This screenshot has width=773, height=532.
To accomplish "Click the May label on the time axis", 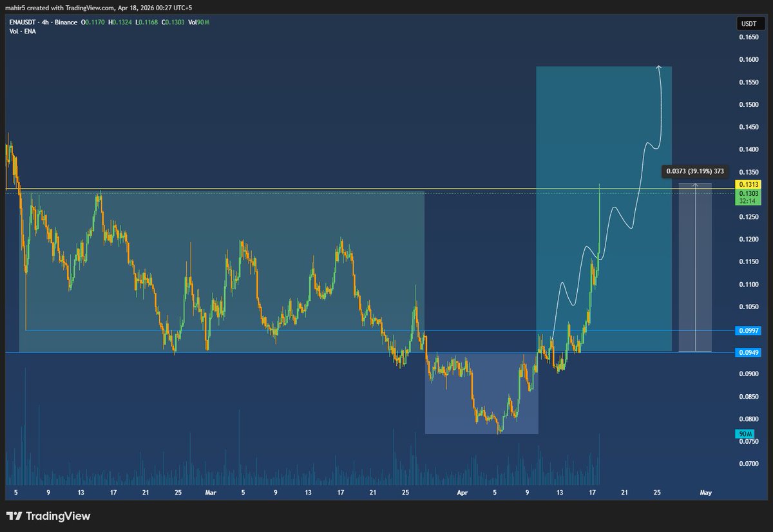I will tap(705, 493).
